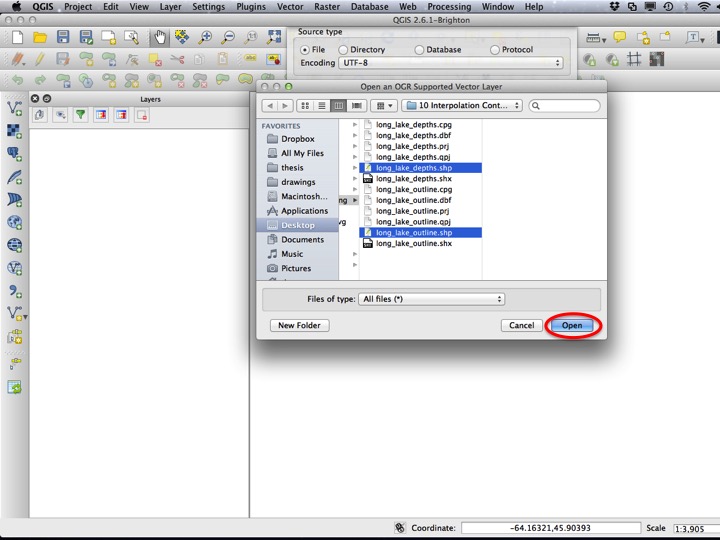Click New Bookmark icon

[643, 38]
